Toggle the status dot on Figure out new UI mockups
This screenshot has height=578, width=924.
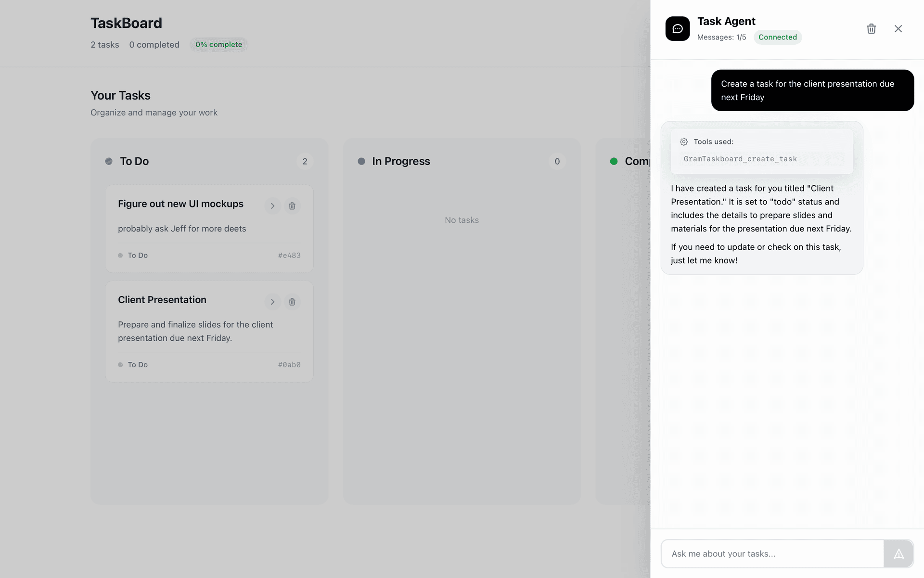(x=120, y=255)
